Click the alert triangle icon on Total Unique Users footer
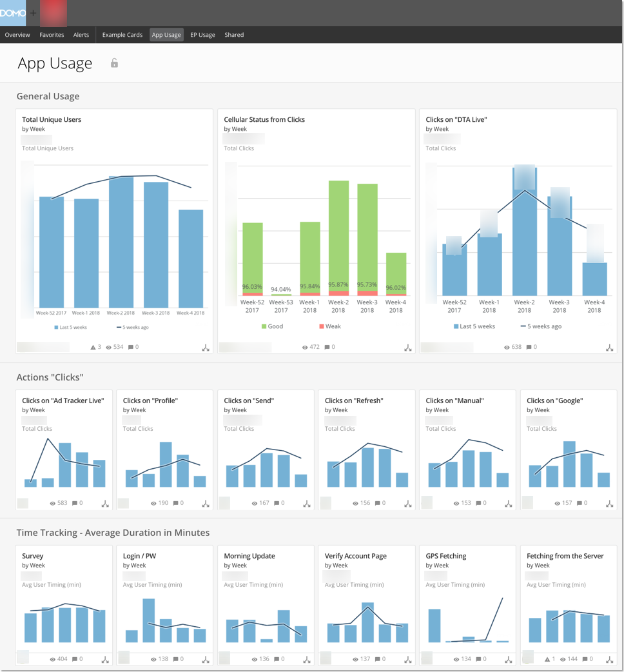 [x=92, y=346]
